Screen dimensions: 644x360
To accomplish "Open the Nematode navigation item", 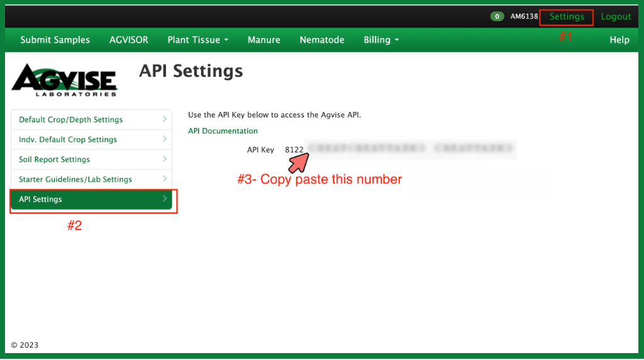I will coord(321,40).
